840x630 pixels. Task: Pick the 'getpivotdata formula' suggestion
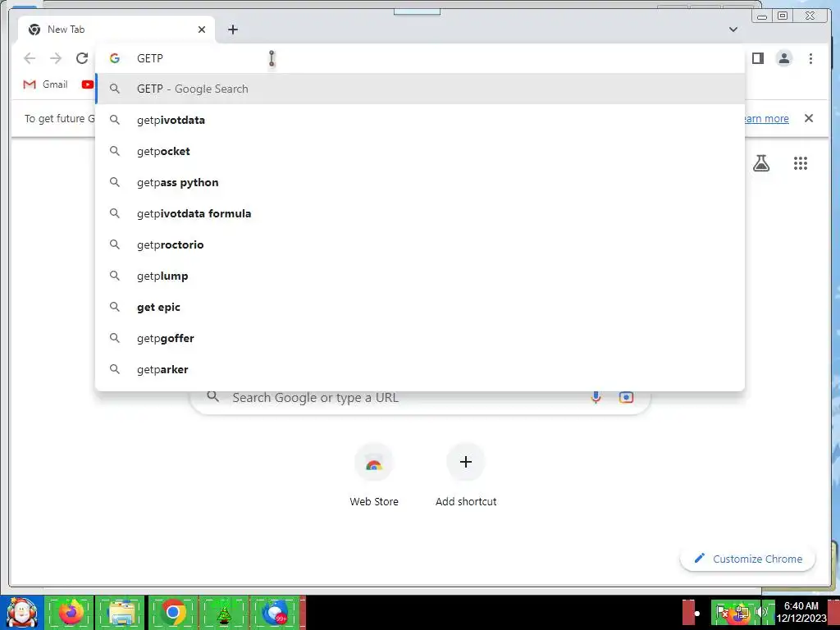(x=420, y=213)
